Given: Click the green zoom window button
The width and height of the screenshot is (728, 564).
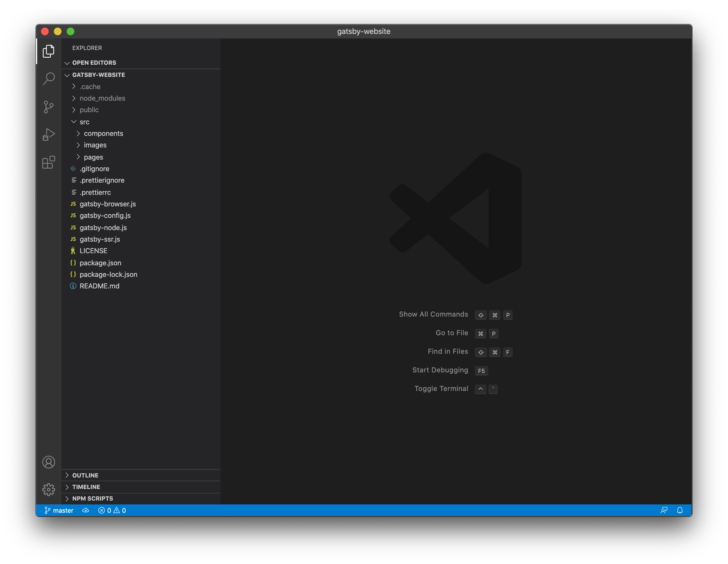Looking at the screenshot, I should (x=70, y=31).
